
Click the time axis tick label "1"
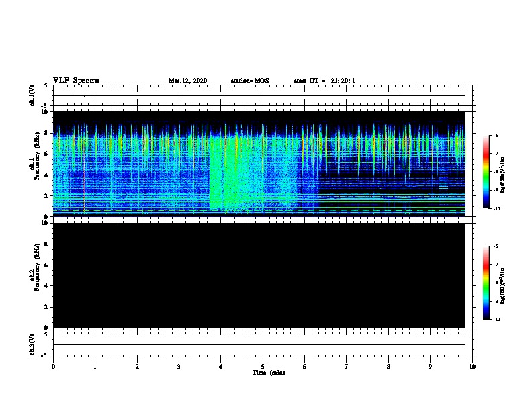tap(95, 367)
